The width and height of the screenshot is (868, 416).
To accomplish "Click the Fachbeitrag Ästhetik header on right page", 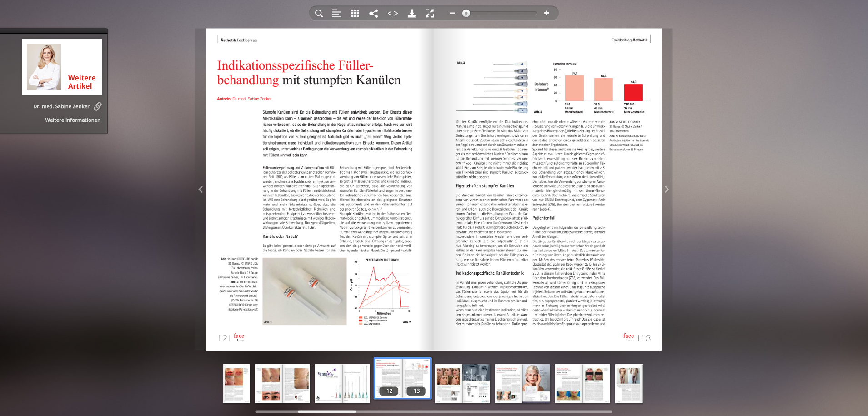I will point(630,40).
